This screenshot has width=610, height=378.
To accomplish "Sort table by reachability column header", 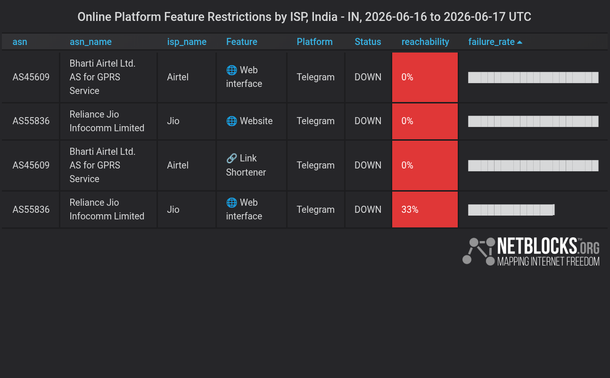I will point(425,42).
